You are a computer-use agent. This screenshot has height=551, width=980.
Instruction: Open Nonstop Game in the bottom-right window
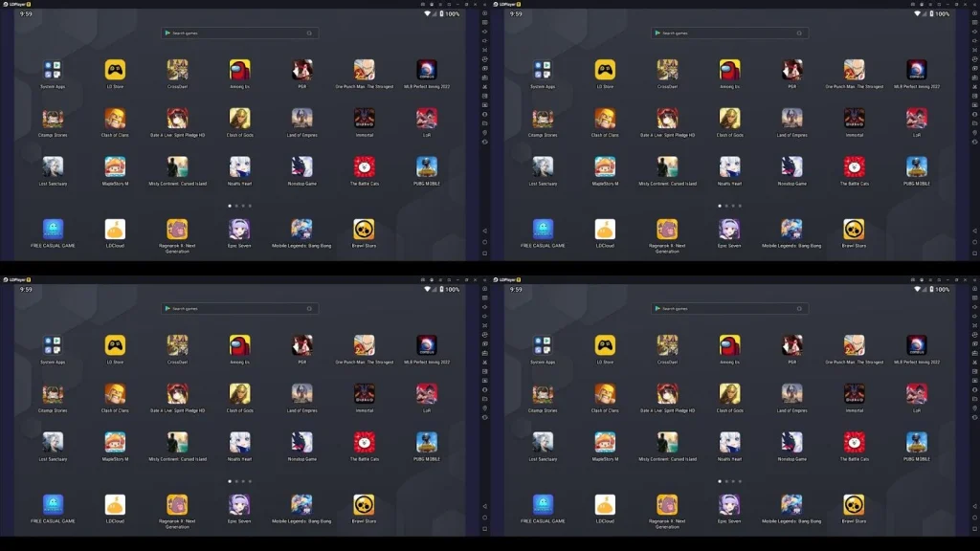(791, 442)
